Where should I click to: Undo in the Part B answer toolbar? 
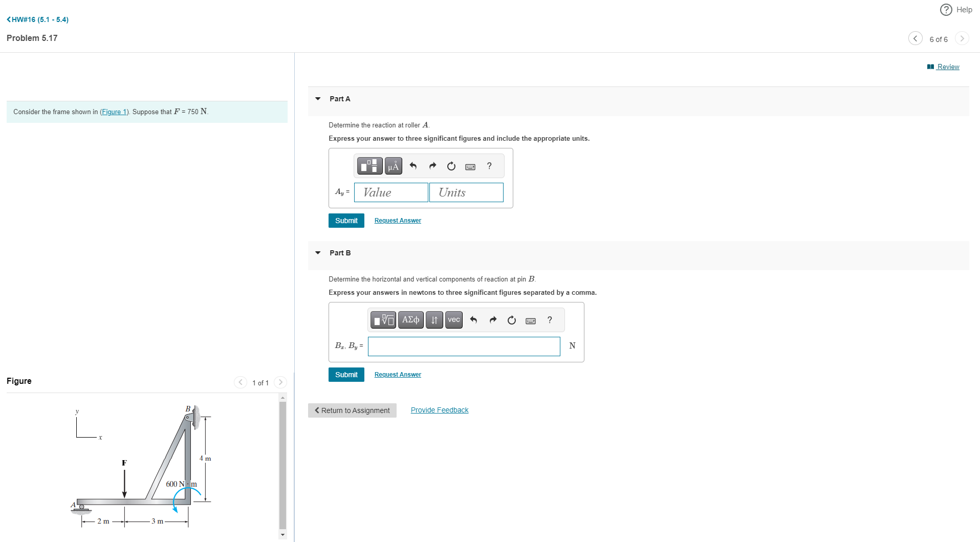pos(474,320)
